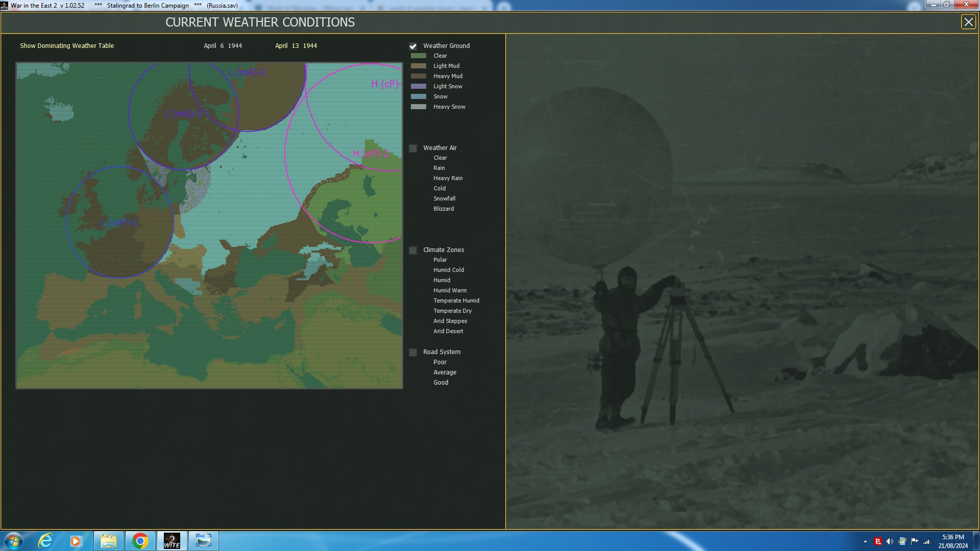Click the Clear ground color swatch
Viewport: 980px width, 551px height.
coord(419,56)
